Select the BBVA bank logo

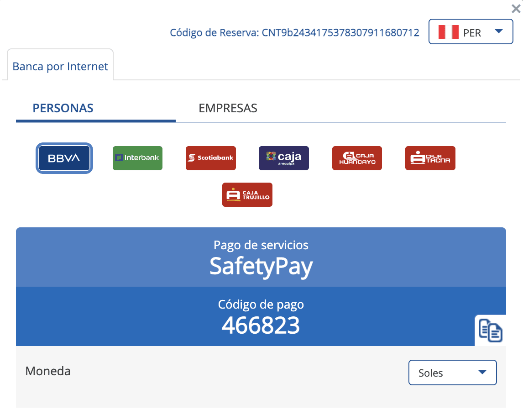point(64,158)
